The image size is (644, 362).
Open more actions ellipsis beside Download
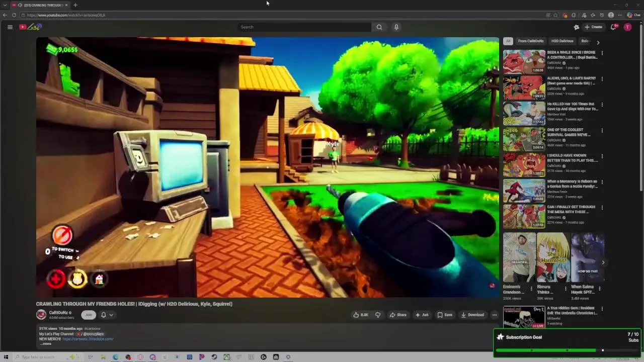tap(495, 315)
